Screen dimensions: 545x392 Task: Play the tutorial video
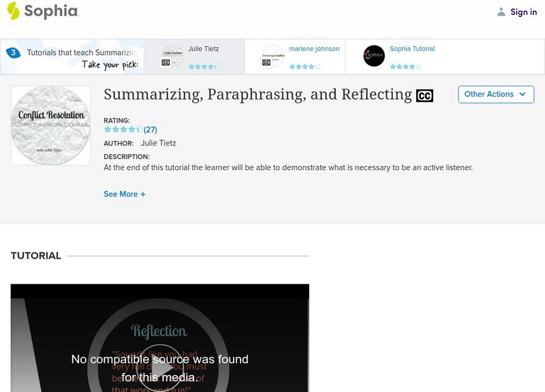(x=160, y=368)
